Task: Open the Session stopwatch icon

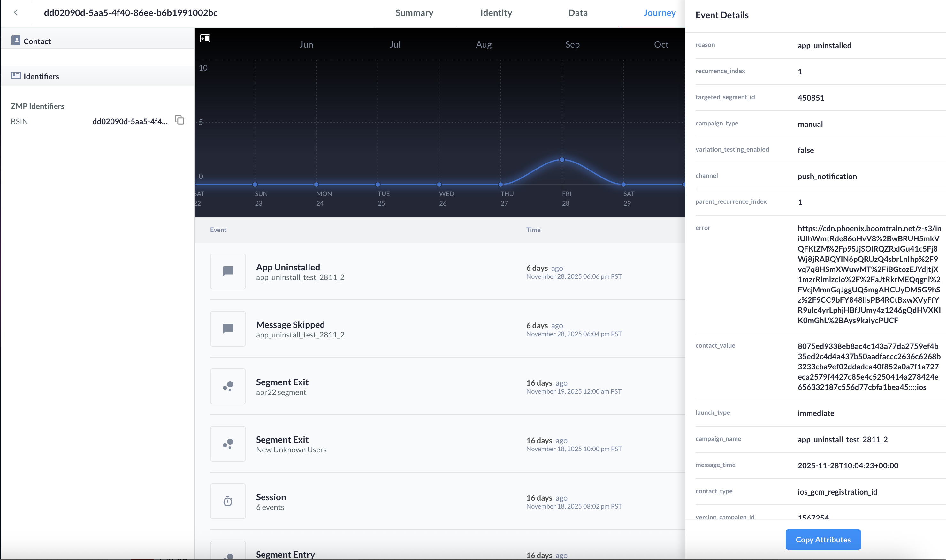Action: (x=228, y=501)
